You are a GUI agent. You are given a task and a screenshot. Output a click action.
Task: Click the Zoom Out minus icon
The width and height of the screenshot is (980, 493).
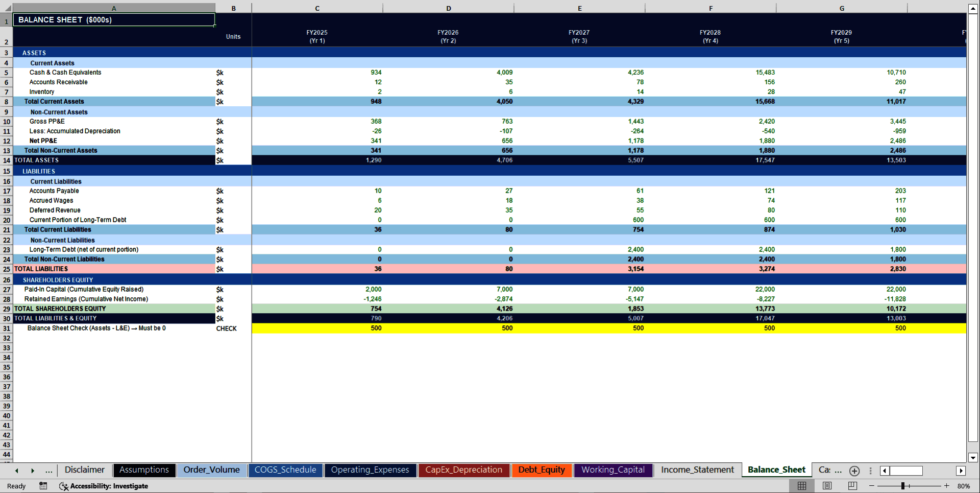[871, 486]
